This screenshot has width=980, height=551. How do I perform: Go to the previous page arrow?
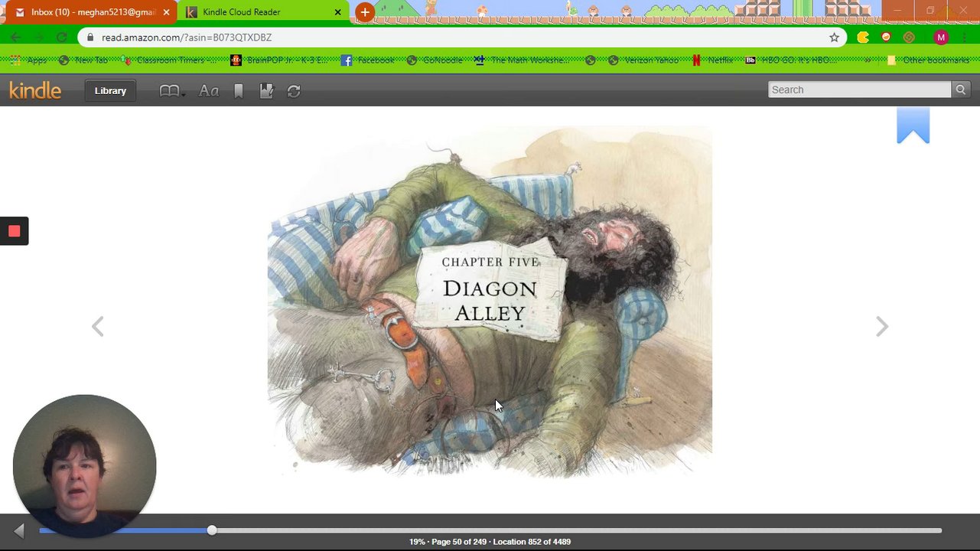pos(97,327)
